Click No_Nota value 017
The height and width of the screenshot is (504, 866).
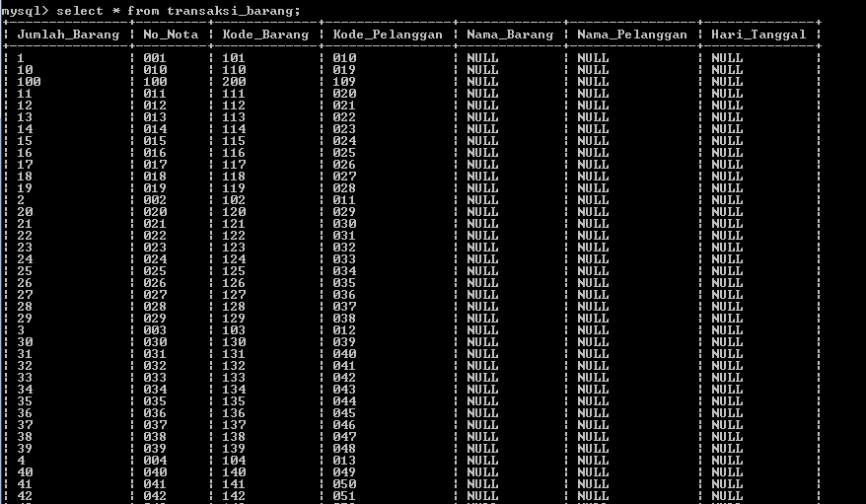point(155,165)
